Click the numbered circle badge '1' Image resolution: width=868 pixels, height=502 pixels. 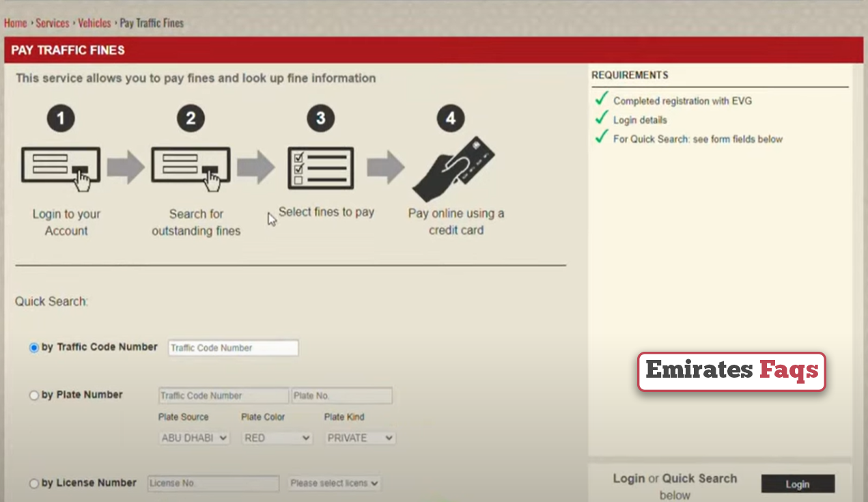click(60, 118)
